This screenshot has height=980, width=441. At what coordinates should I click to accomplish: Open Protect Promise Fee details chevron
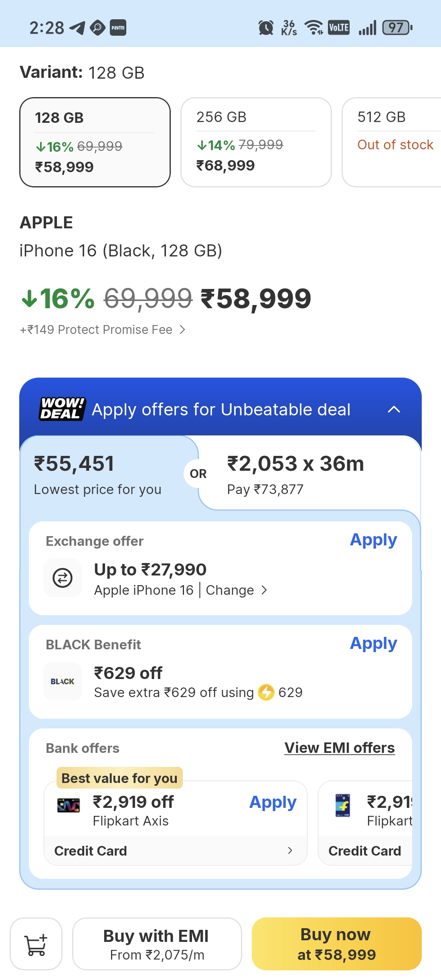coord(182,329)
